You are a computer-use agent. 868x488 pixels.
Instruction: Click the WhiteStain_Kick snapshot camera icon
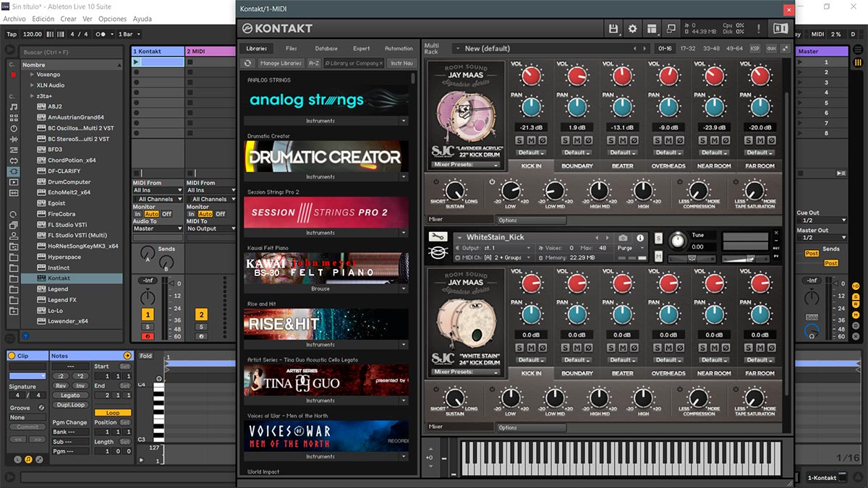[623, 237]
